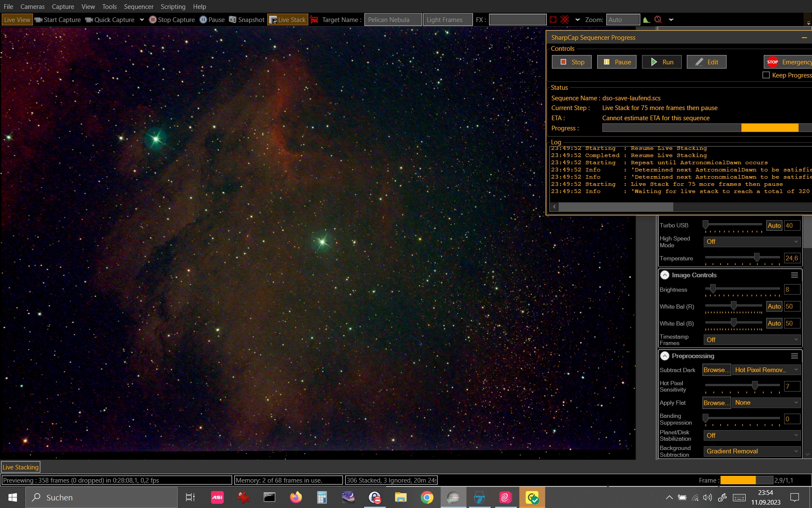Click the green histogram icon

point(646,19)
